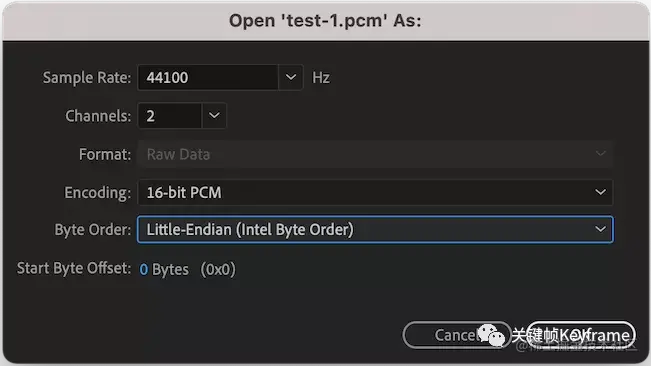
Task: Click the Cancel button
Action: click(456, 335)
